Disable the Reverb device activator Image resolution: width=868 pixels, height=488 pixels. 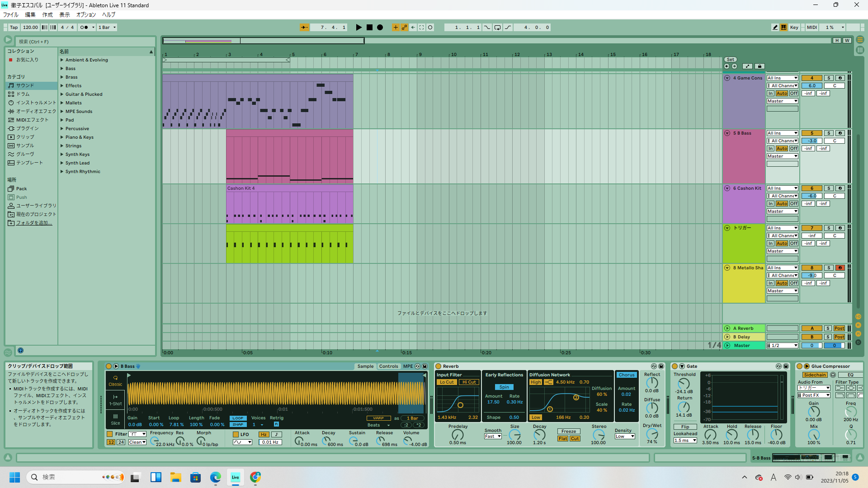[439, 366]
